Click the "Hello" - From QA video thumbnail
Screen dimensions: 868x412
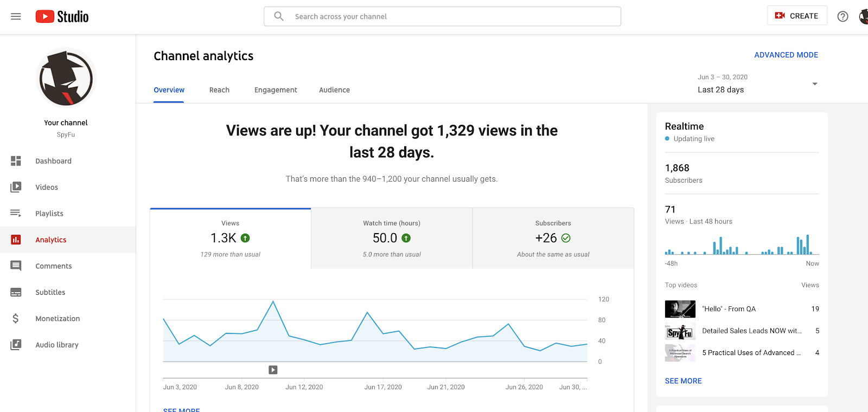[680, 309]
